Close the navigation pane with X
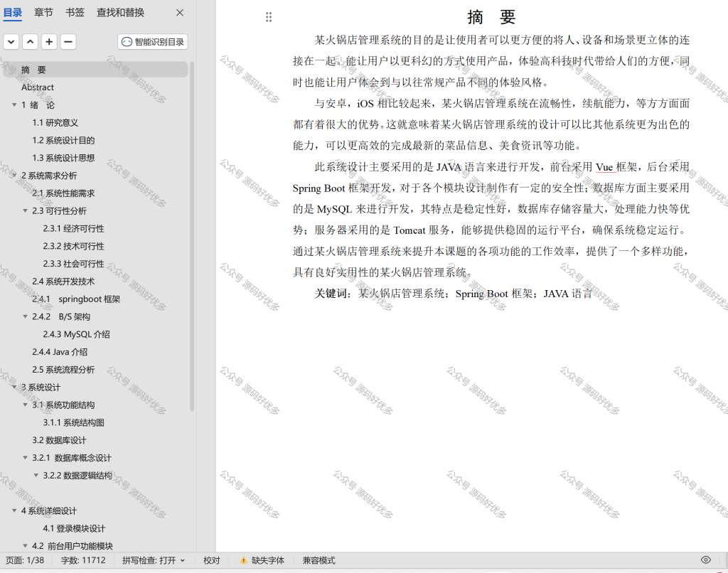The width and height of the screenshot is (728, 573). pos(180,13)
